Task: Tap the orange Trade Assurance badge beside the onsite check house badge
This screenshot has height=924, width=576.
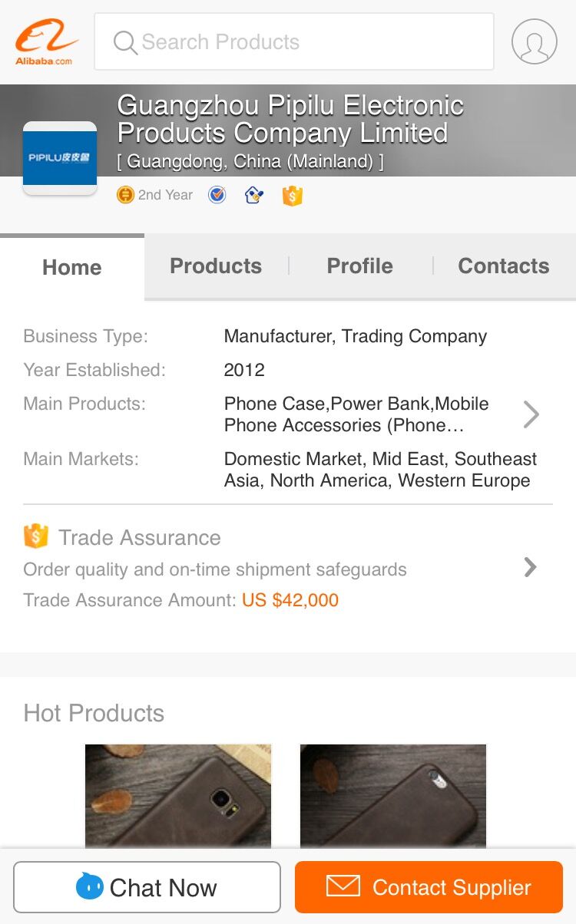Action: pos(292,196)
